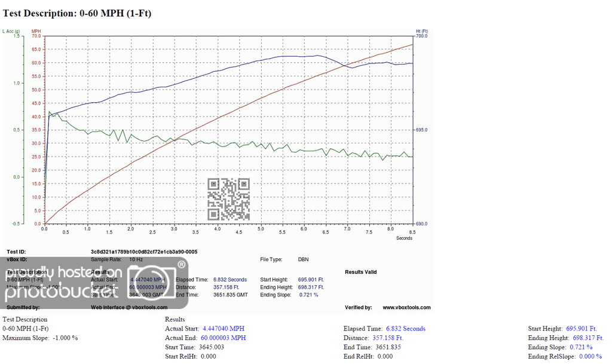612x364 pixels.
Task: Select the Test ID value ending in -0005
Action: point(144,252)
